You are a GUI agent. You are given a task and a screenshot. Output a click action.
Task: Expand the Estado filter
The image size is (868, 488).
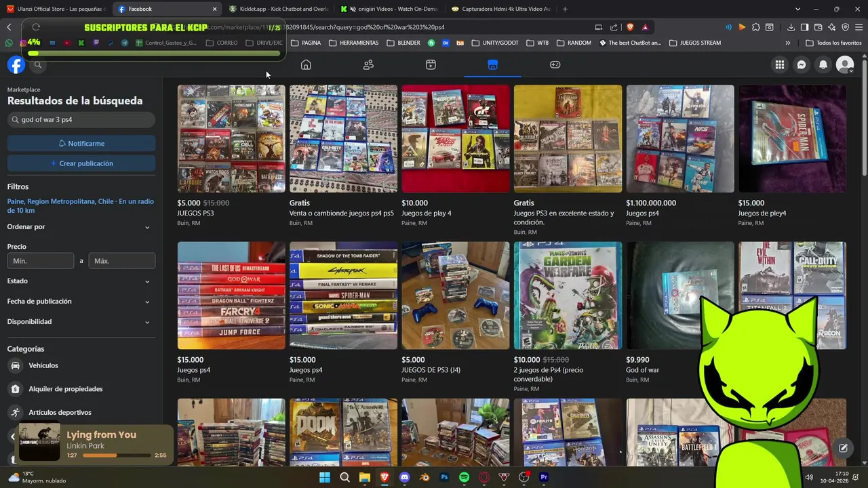pos(81,281)
